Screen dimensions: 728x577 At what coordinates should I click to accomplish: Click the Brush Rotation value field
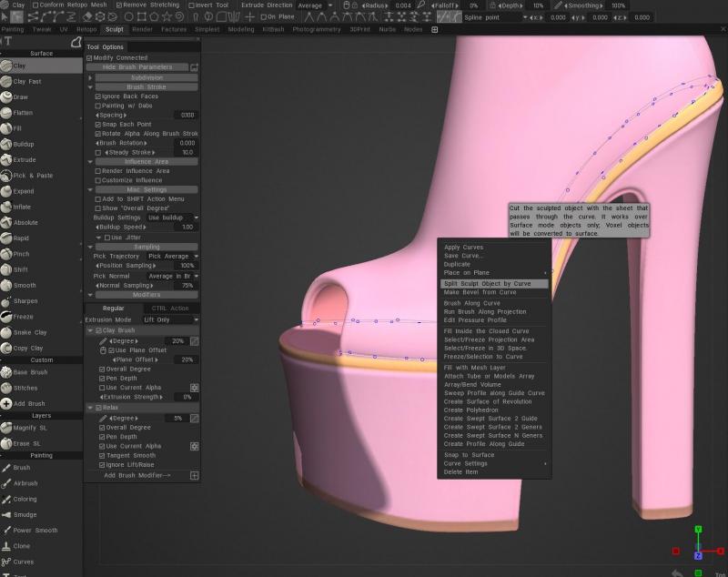click(186, 143)
